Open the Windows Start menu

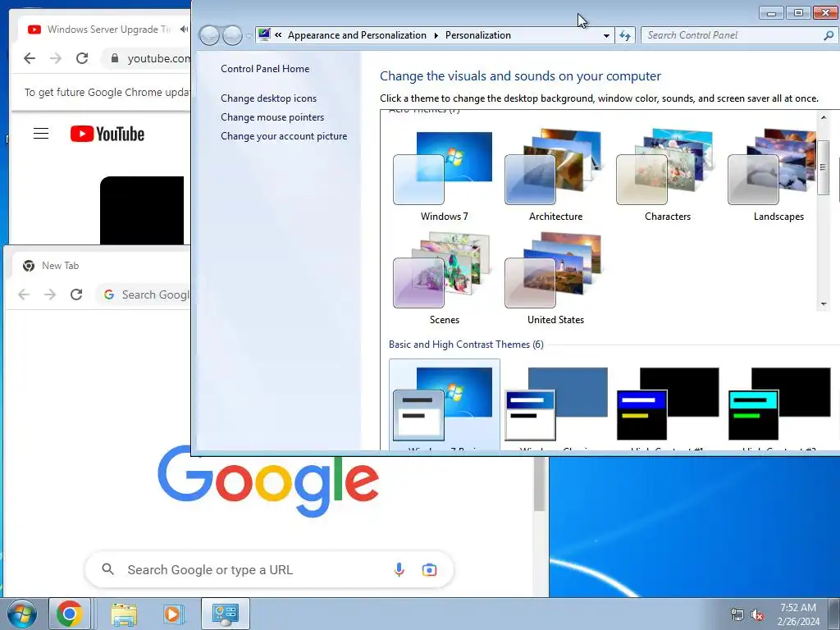pos(22,614)
